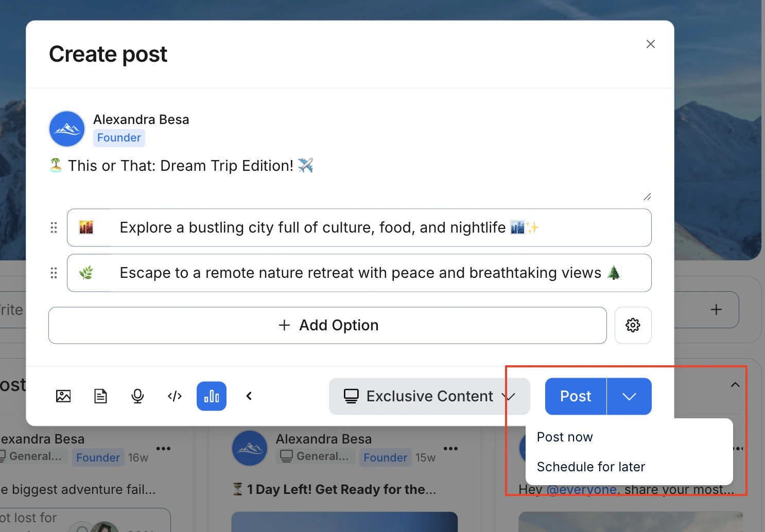Publish the poll with the Post button

pyautogui.click(x=575, y=396)
